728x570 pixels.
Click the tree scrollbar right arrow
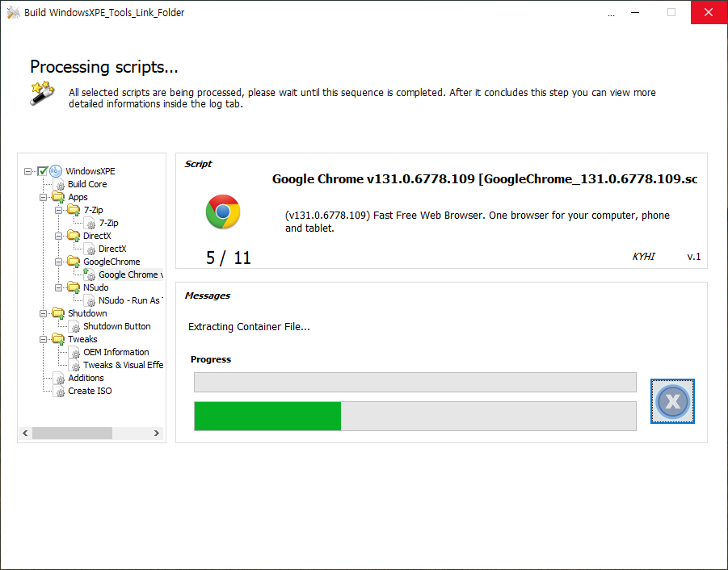click(x=157, y=434)
